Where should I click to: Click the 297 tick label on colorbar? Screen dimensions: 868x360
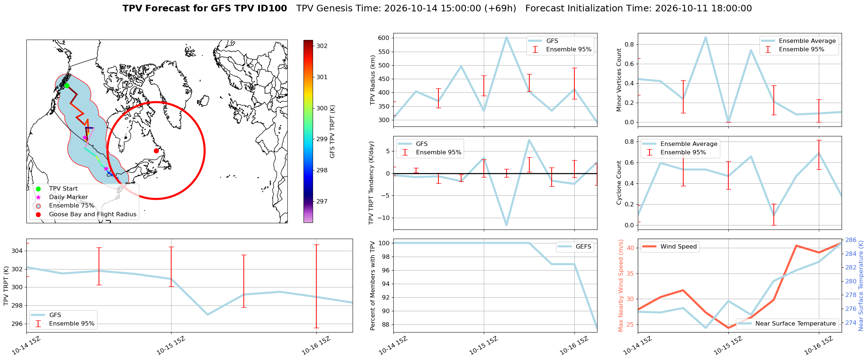pyautogui.click(x=322, y=201)
